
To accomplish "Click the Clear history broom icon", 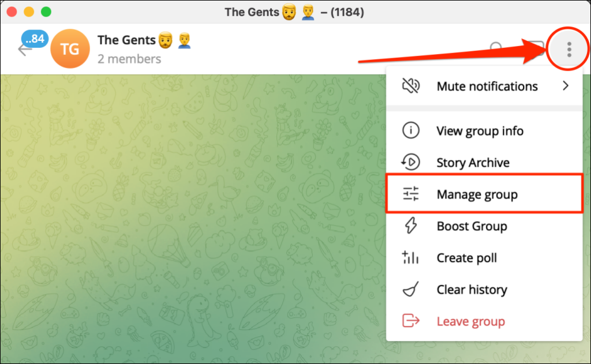I will point(410,290).
